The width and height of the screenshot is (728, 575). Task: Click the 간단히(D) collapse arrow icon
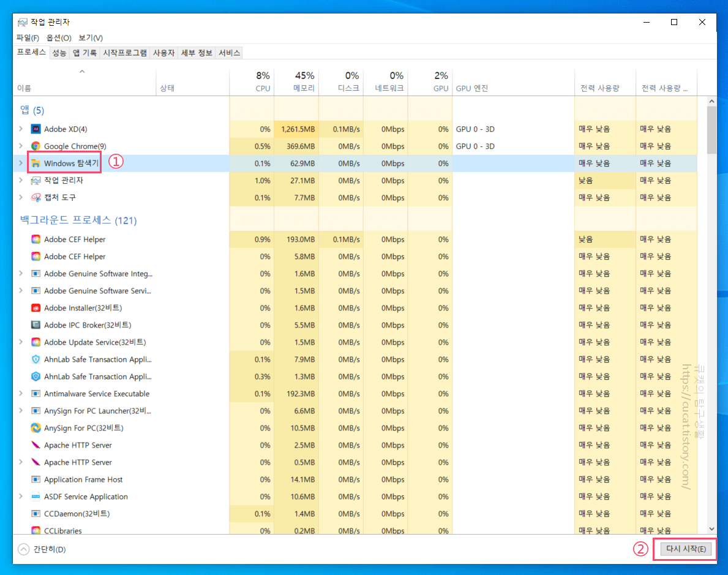[x=24, y=549]
